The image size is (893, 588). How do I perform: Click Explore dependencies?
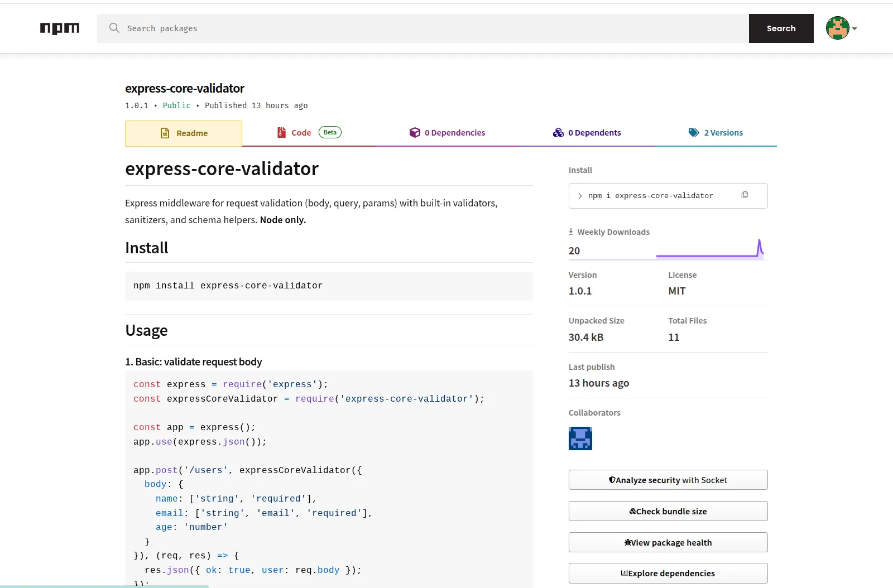tap(668, 573)
